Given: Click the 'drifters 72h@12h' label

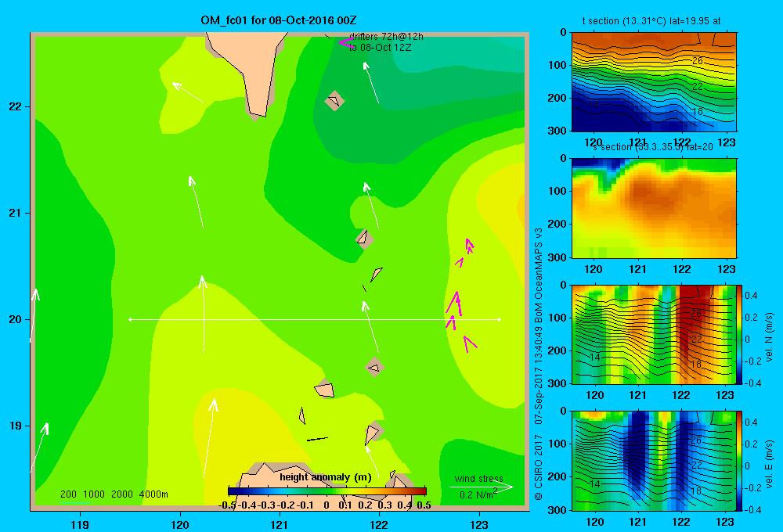Looking at the screenshot, I should coord(386,37).
